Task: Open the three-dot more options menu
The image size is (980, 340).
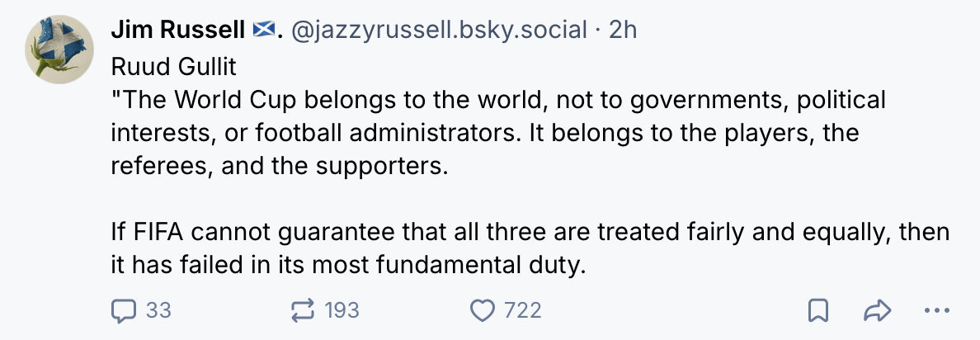Action: pos(936,310)
